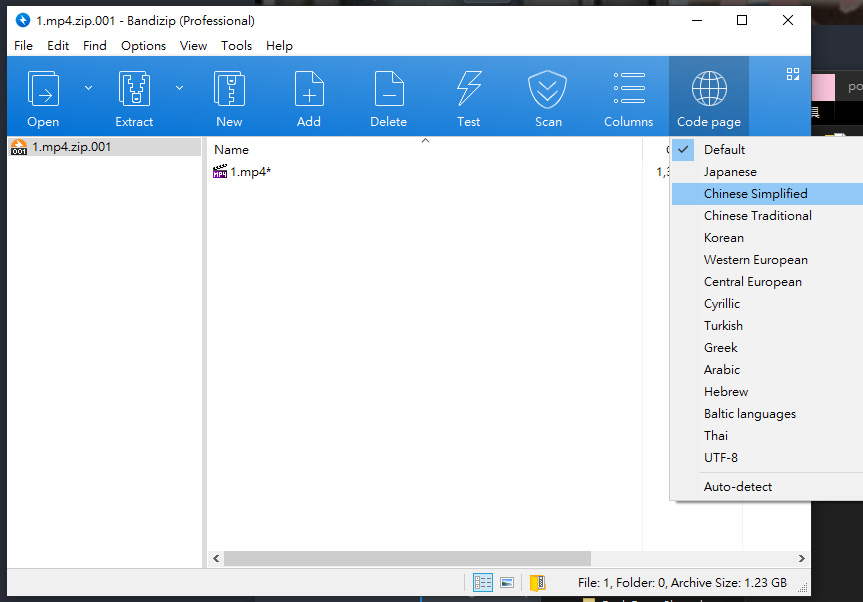This screenshot has height=602, width=863.
Task: Choose Chinese Simplified code page
Action: click(755, 194)
